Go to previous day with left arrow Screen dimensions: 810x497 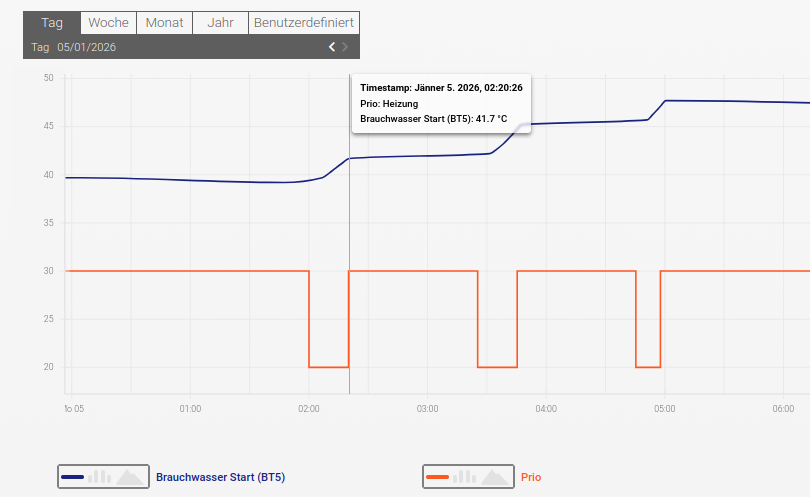332,47
